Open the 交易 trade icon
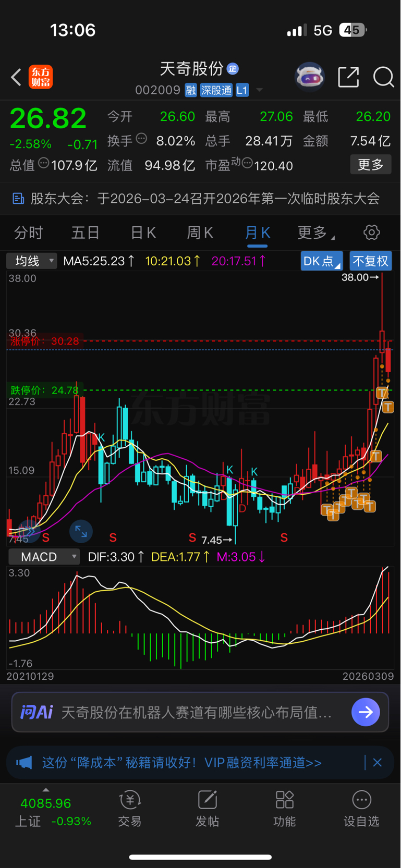This screenshot has width=401, height=868. pos(130,810)
